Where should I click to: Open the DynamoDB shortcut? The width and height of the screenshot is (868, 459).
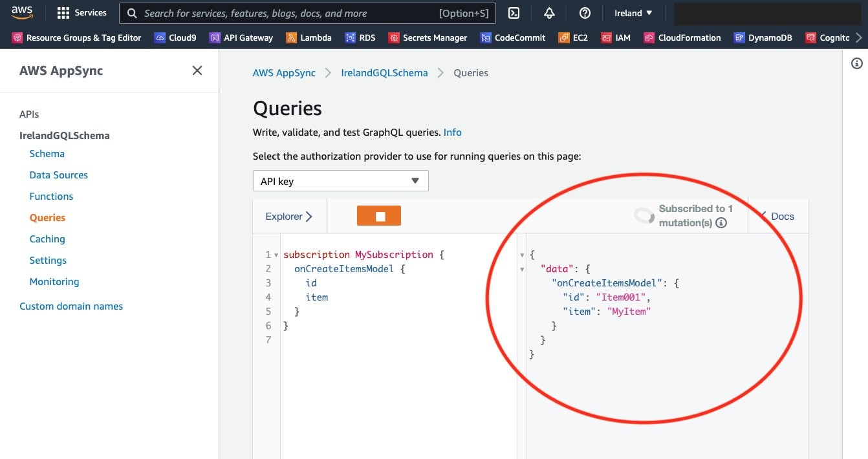(763, 37)
